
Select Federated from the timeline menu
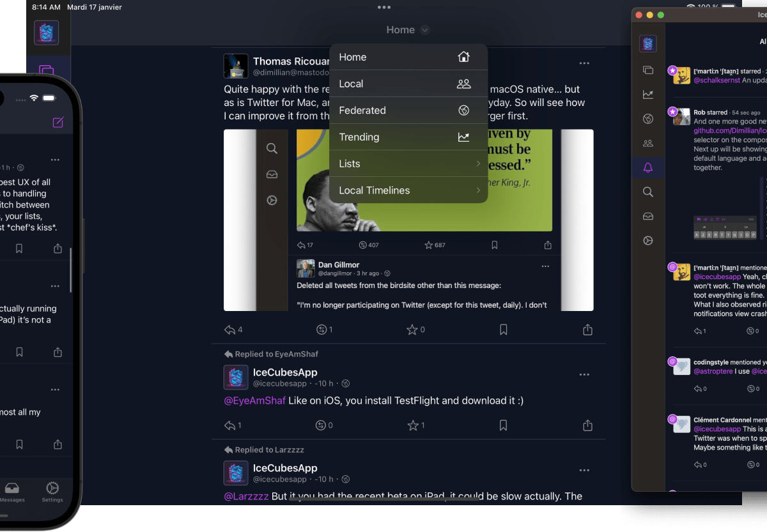click(x=408, y=110)
